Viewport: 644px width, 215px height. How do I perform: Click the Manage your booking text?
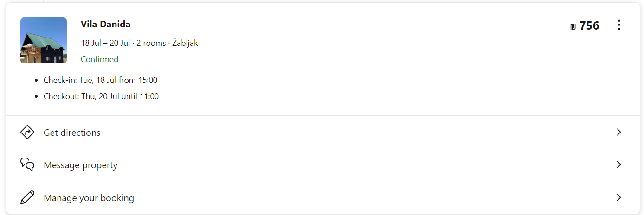(x=89, y=198)
